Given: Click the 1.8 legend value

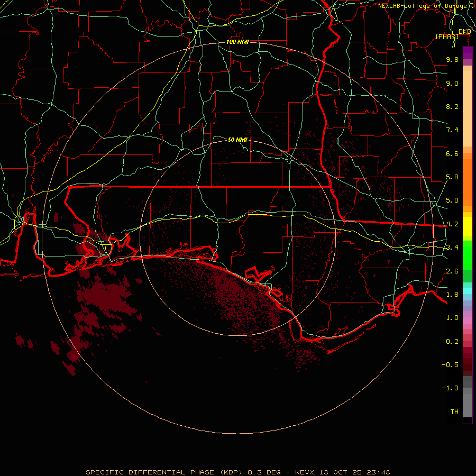Looking at the screenshot, I should [x=452, y=295].
